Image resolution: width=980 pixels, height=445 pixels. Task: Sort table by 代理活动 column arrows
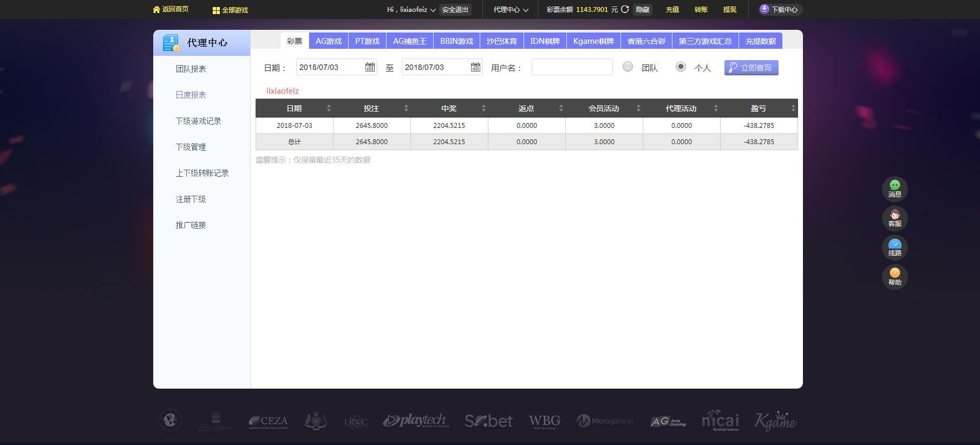(x=716, y=108)
